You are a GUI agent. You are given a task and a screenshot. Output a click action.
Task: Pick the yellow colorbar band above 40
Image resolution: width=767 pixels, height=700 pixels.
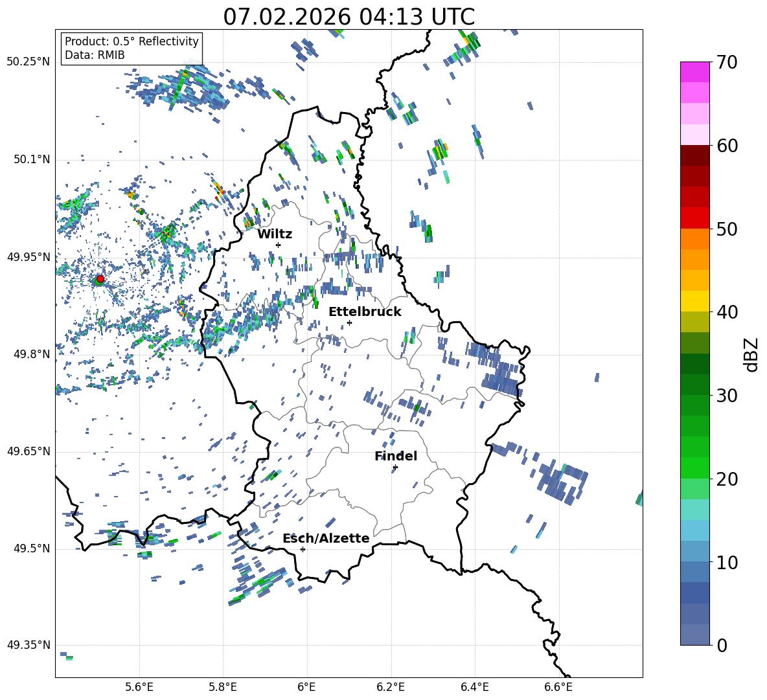click(695, 301)
